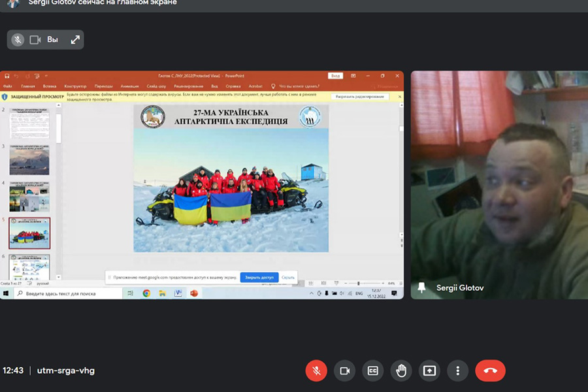Click the 'Что вы хотите сделать?' search field
588x392 pixels.
[x=299, y=86]
